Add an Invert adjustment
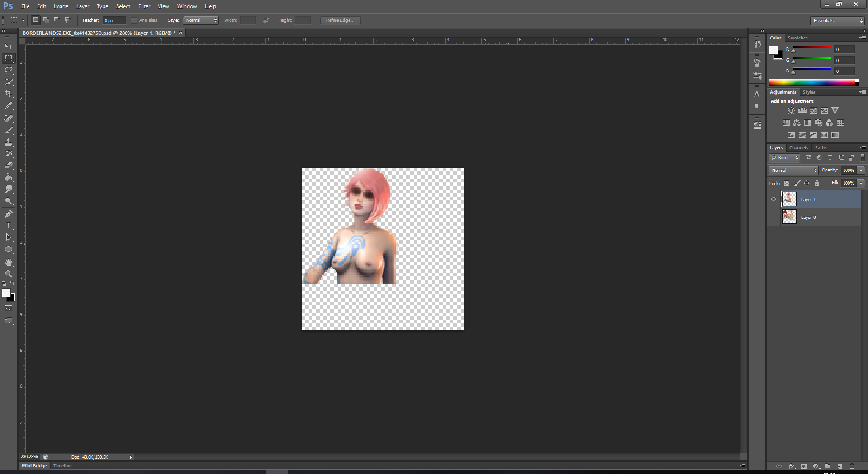Screen dimensions: 868x474 [791, 135]
